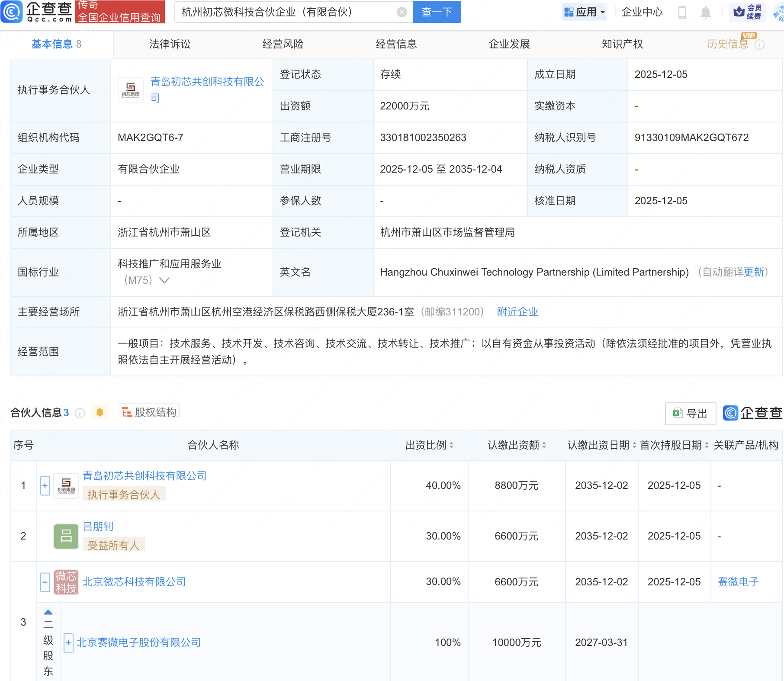This screenshot has height=681, width=784.
Task: Collapse the 北京微芯科技有限公司 partner row
Action: coord(45,582)
